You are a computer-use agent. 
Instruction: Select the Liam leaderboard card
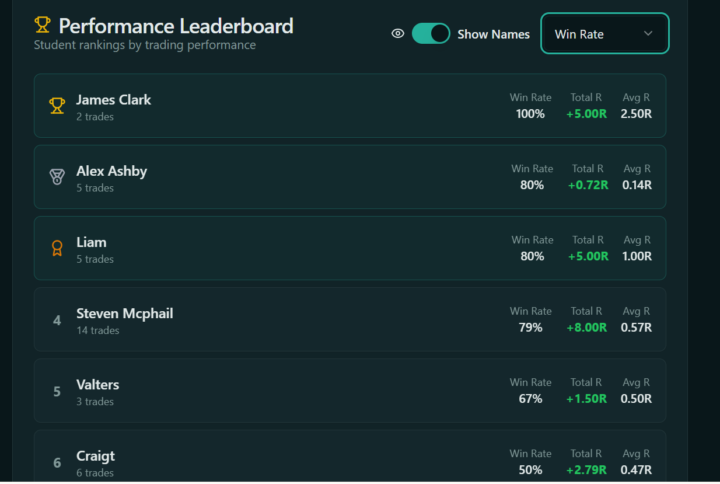(x=350, y=248)
